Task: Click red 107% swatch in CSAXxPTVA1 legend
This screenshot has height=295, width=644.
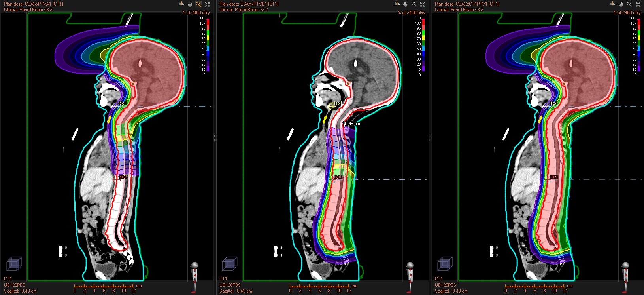Action: tap(208, 23)
